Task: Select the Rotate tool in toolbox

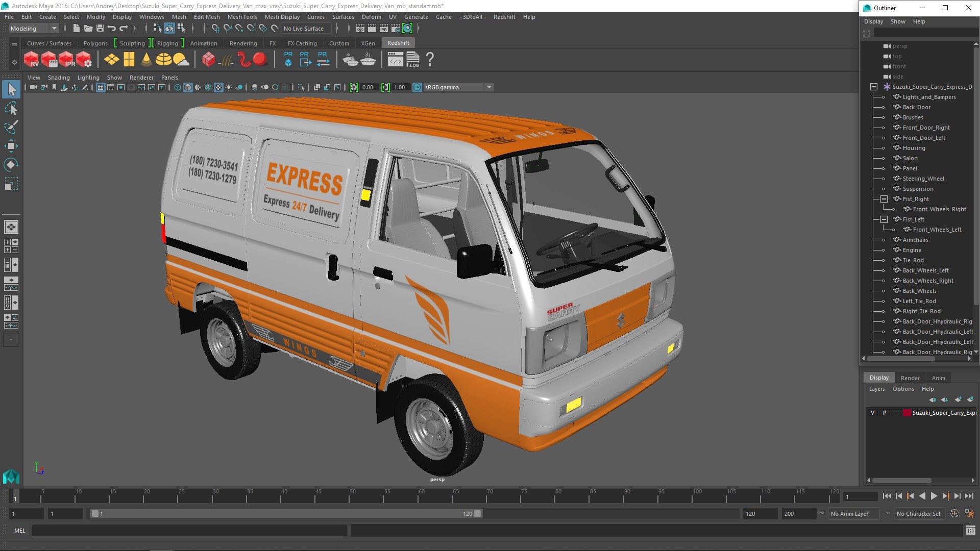Action: point(11,165)
